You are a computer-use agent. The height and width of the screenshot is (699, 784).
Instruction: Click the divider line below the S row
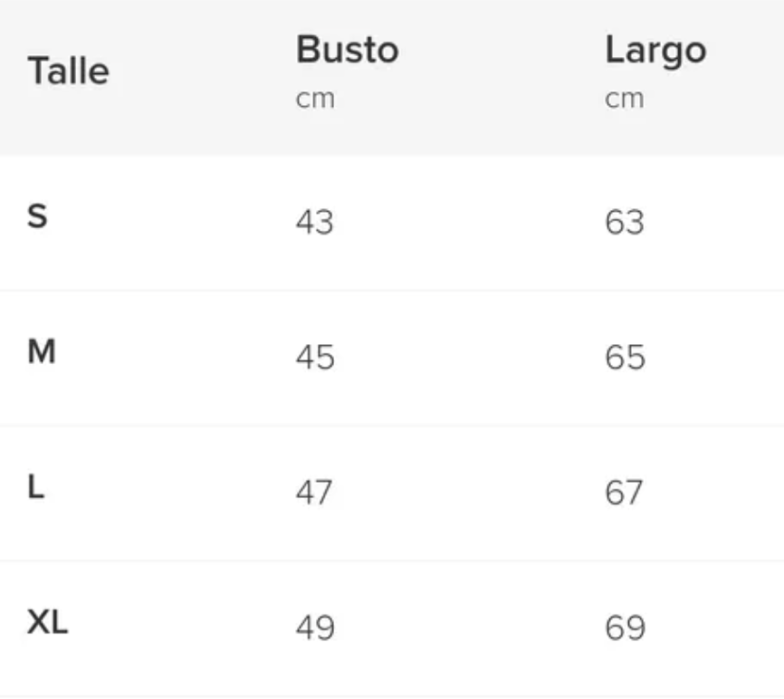[x=392, y=290]
